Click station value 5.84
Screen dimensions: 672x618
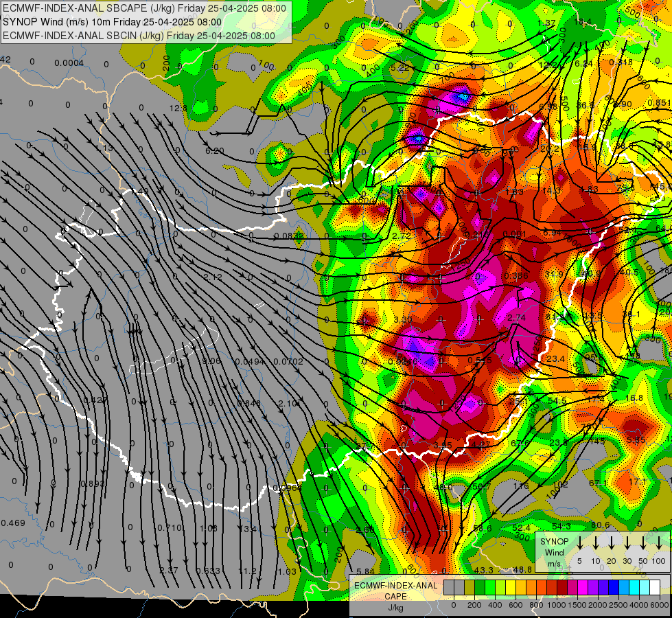coord(365,571)
